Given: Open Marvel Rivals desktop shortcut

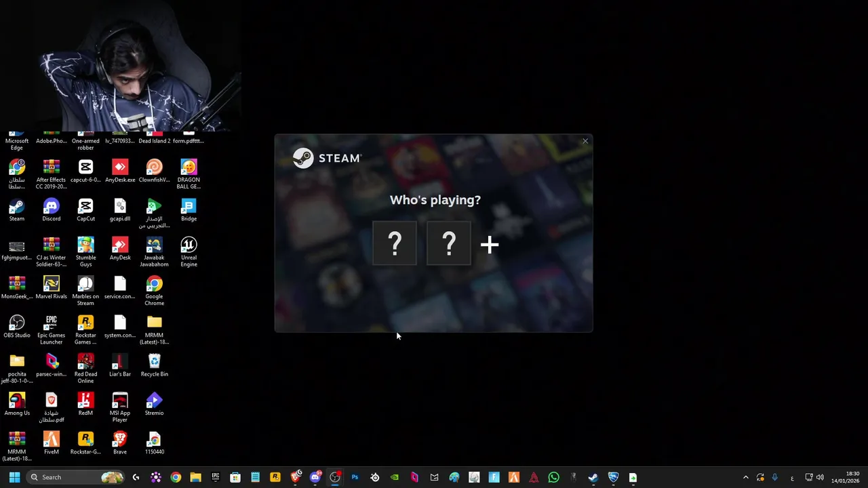Looking at the screenshot, I should click(x=52, y=287).
